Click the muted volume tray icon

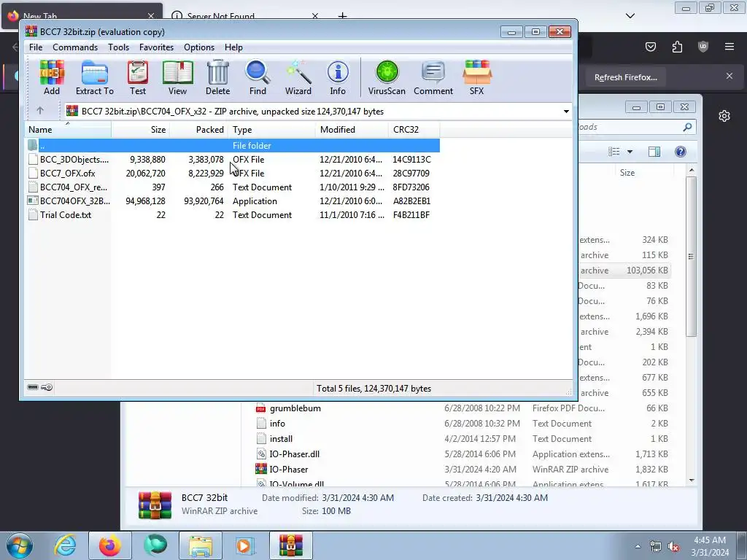click(673, 547)
